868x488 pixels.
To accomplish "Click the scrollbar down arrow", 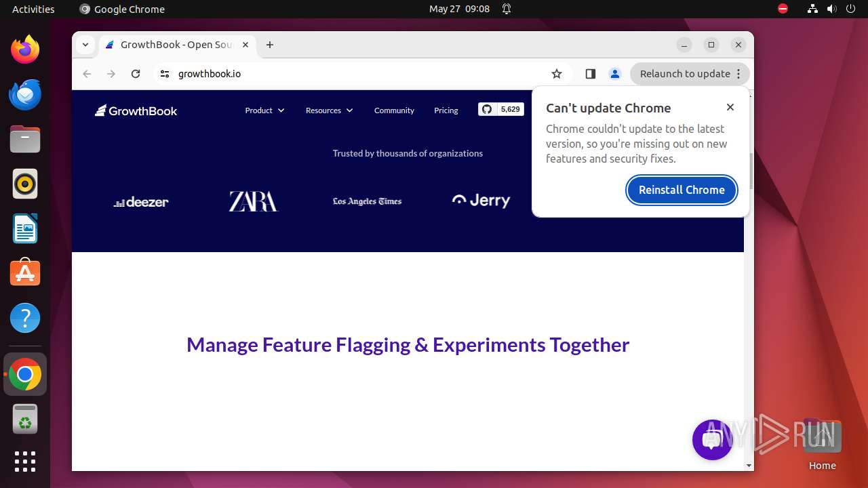I will pyautogui.click(x=749, y=466).
